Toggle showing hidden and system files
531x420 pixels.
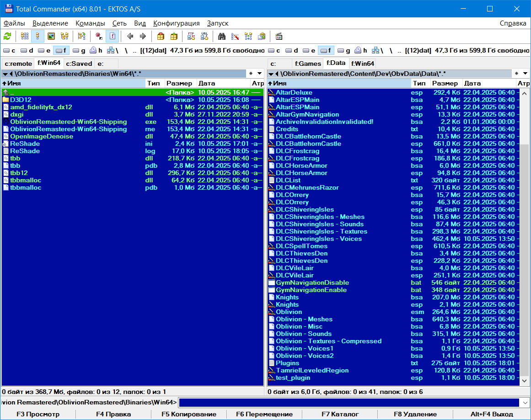click(x=113, y=36)
